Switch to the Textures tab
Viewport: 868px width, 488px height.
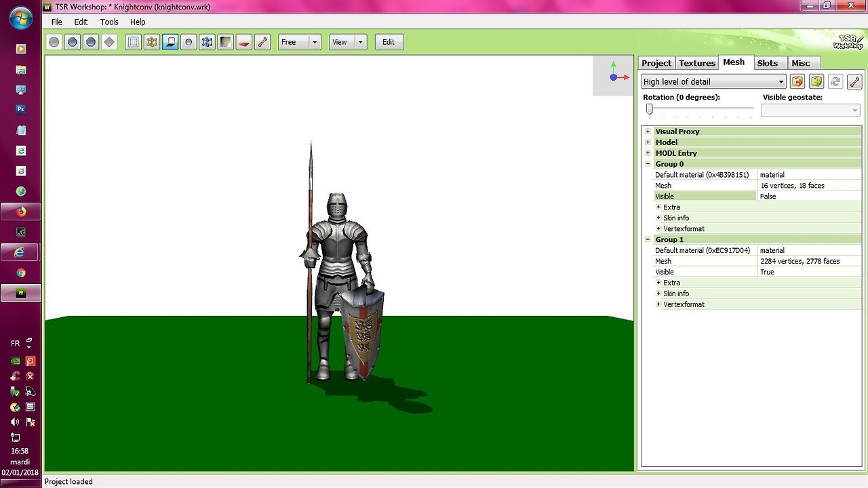pos(696,63)
